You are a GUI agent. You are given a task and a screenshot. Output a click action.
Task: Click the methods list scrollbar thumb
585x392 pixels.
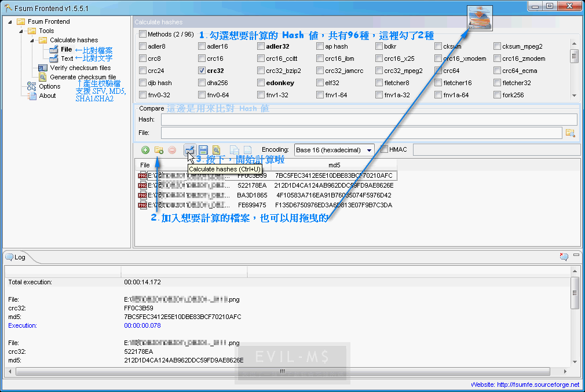coord(574,56)
